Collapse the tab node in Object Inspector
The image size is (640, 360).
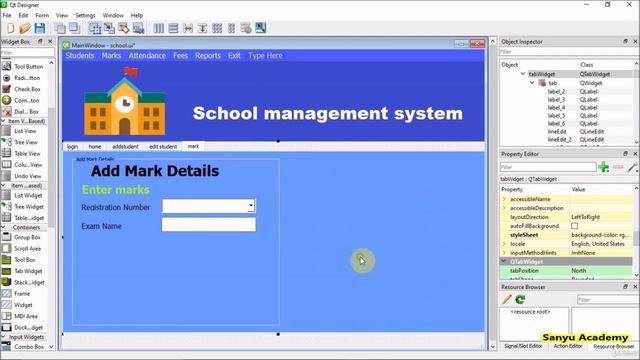(x=532, y=83)
